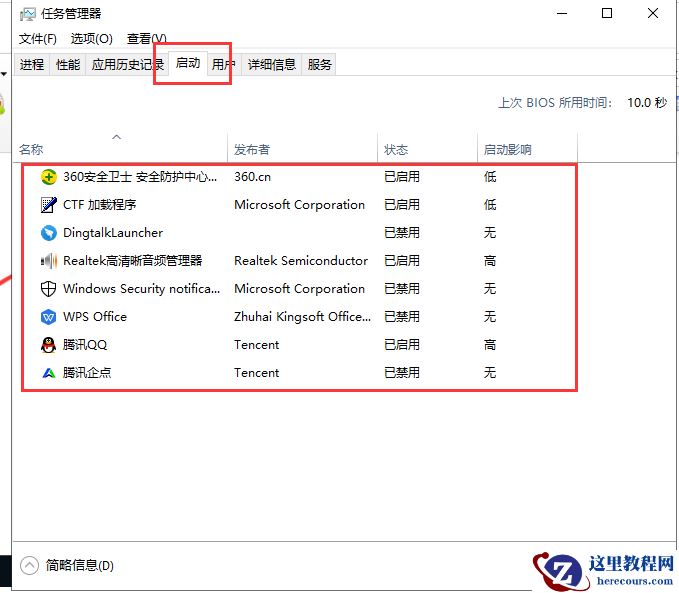Switch to the 详细信息 tab
The height and width of the screenshot is (593, 679).
pos(272,65)
